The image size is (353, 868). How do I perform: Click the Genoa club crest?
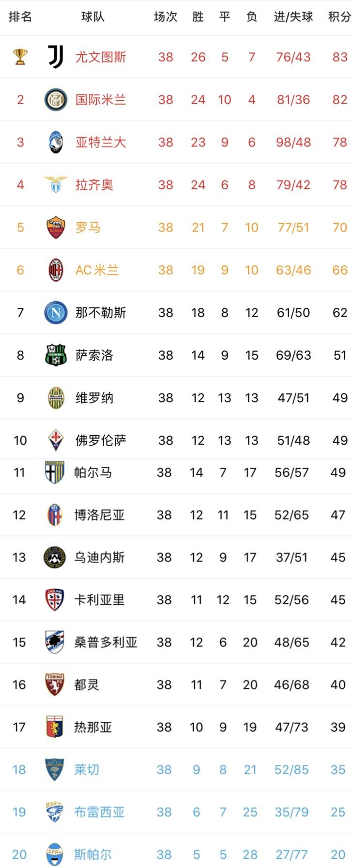[x=54, y=727]
